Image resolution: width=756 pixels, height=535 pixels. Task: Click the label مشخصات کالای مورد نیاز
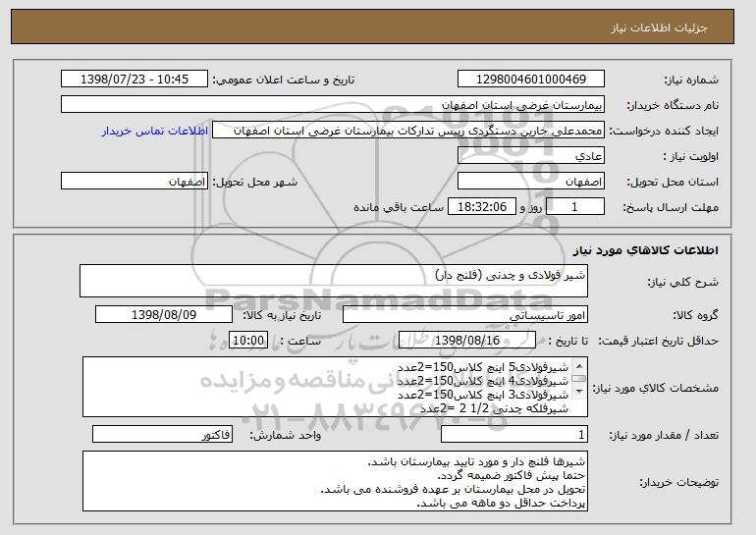[656, 388]
